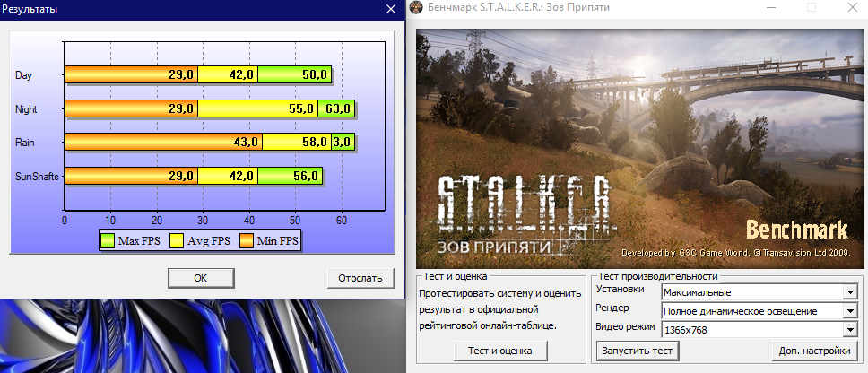Screen dimensions: 868x373
Task: Expand the Рендер dropdown
Action: [x=850, y=311]
